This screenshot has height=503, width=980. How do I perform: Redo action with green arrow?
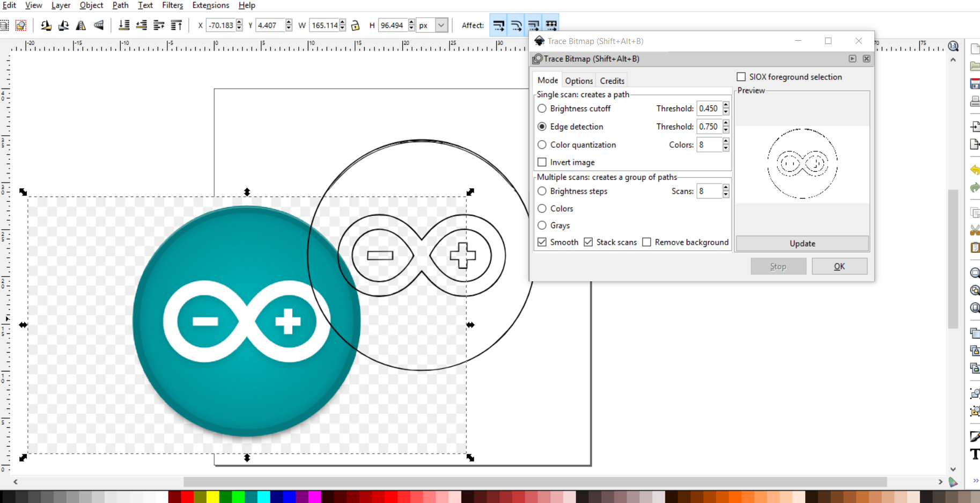pyautogui.click(x=975, y=187)
